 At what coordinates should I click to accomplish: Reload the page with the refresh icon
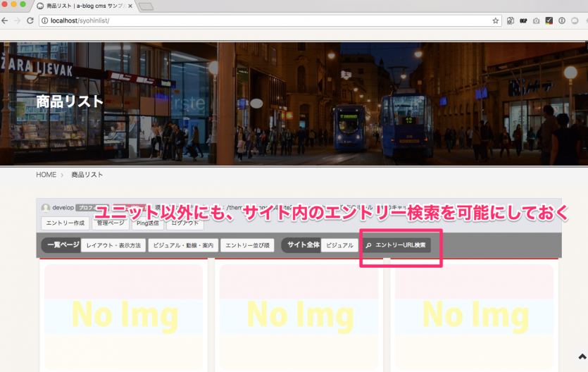[30, 20]
